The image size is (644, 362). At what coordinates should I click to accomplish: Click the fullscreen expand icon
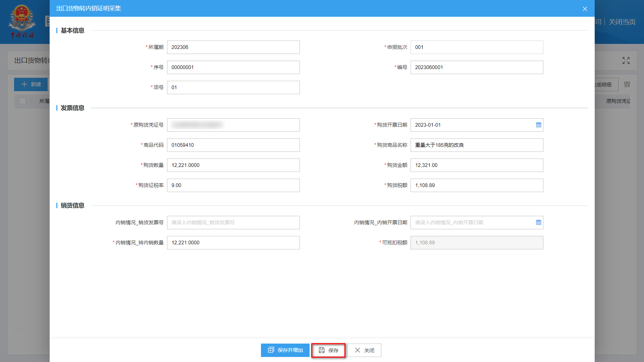[626, 61]
